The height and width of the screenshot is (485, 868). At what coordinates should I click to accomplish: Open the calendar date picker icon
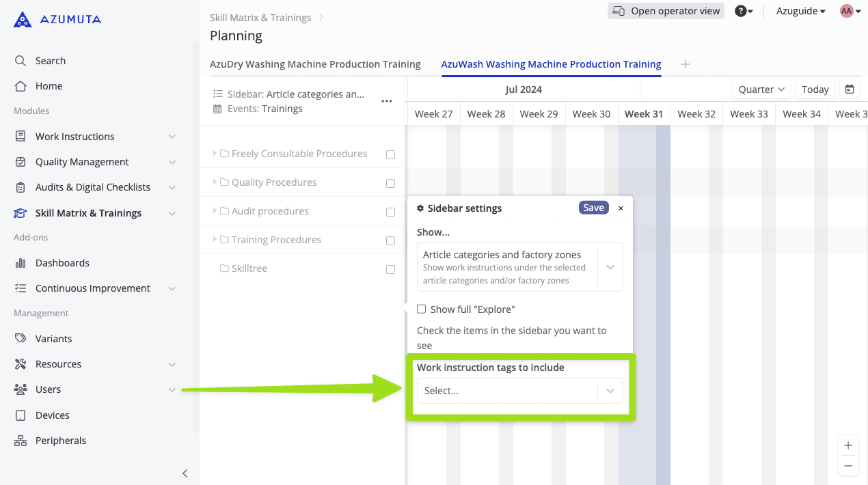[850, 89]
